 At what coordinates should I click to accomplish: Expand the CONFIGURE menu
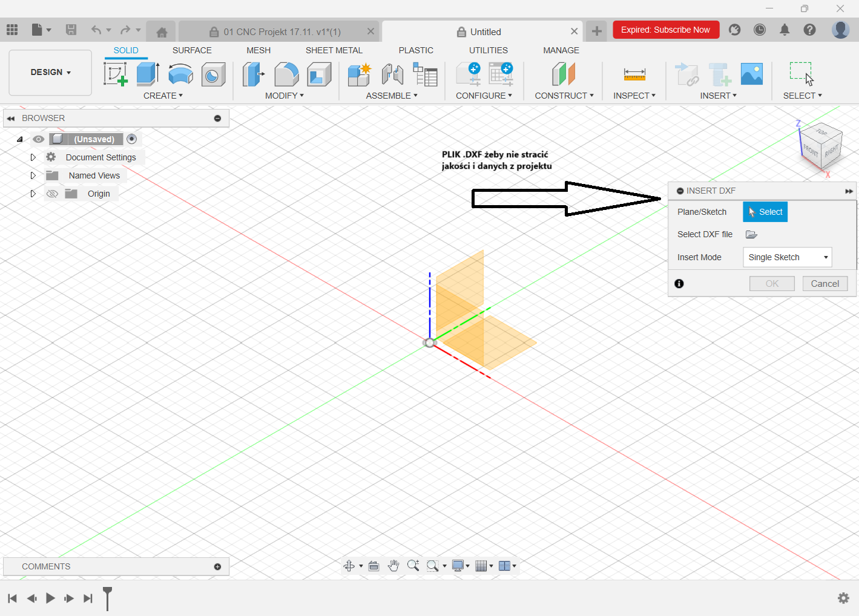[x=484, y=96]
